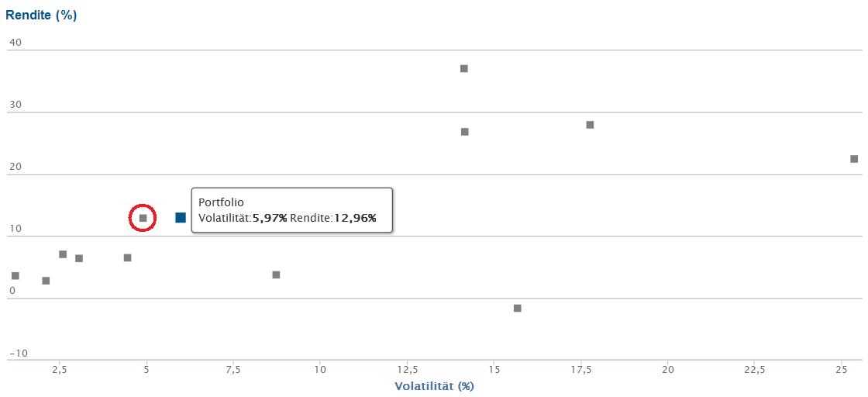Select the rightmost data point near 25% volatility

(854, 159)
